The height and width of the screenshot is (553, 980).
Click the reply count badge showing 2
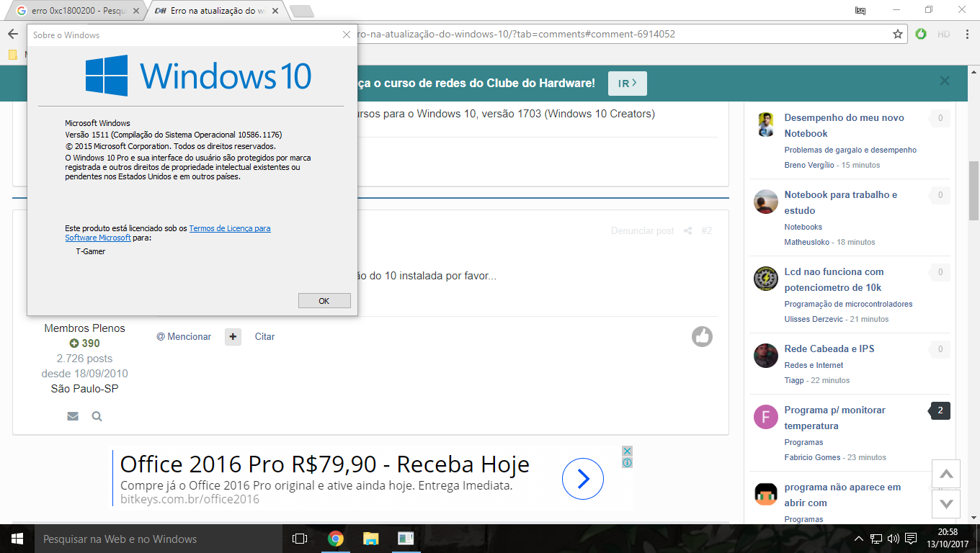click(940, 411)
